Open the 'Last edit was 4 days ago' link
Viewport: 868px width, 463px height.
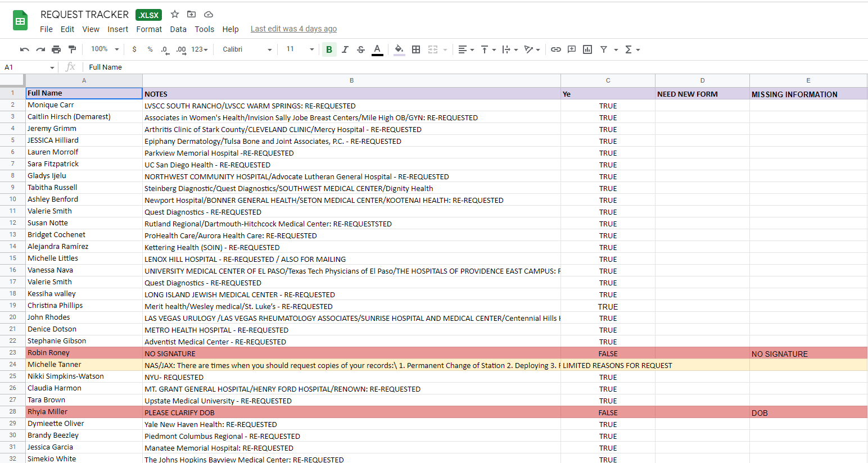click(293, 29)
